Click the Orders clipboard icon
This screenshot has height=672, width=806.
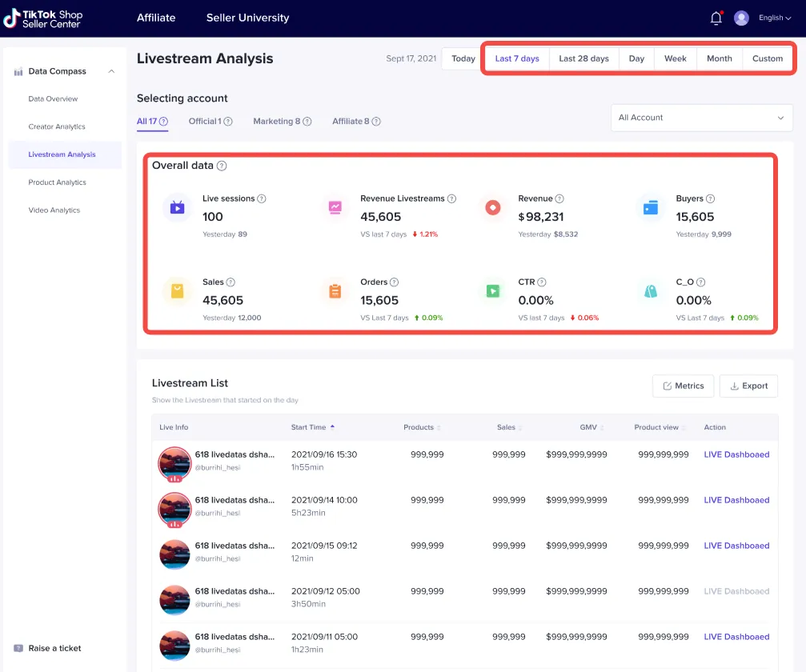coord(335,291)
